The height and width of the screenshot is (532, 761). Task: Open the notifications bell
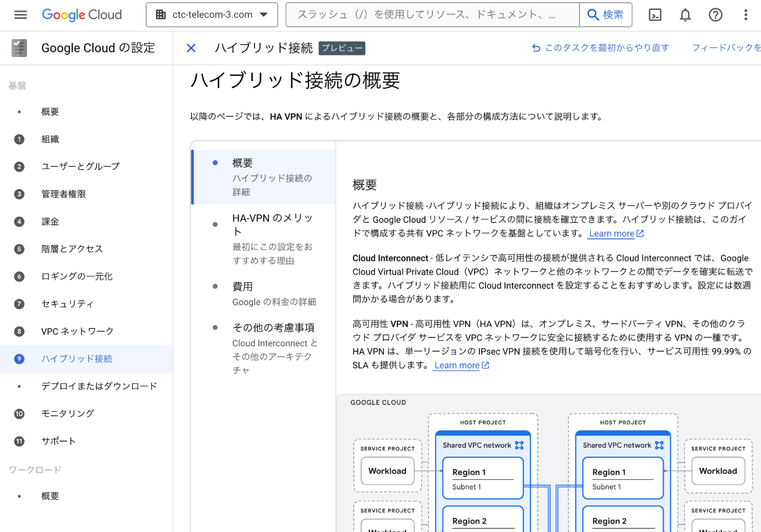click(685, 15)
